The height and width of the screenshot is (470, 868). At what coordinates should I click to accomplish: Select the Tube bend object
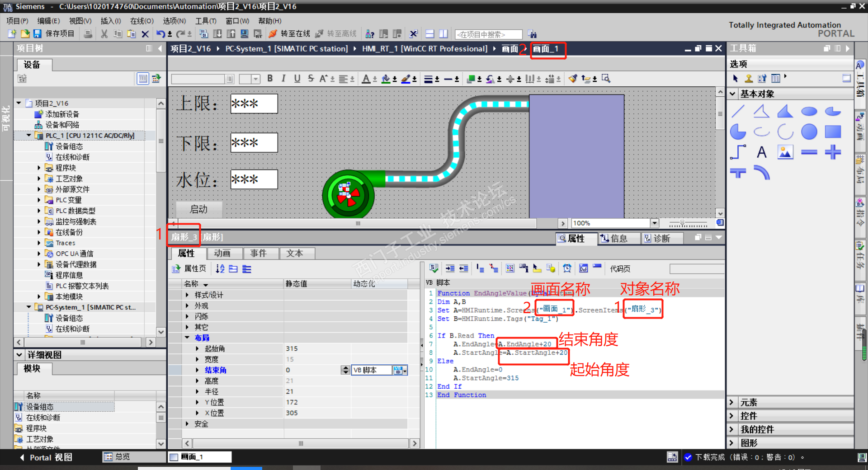tap(762, 173)
